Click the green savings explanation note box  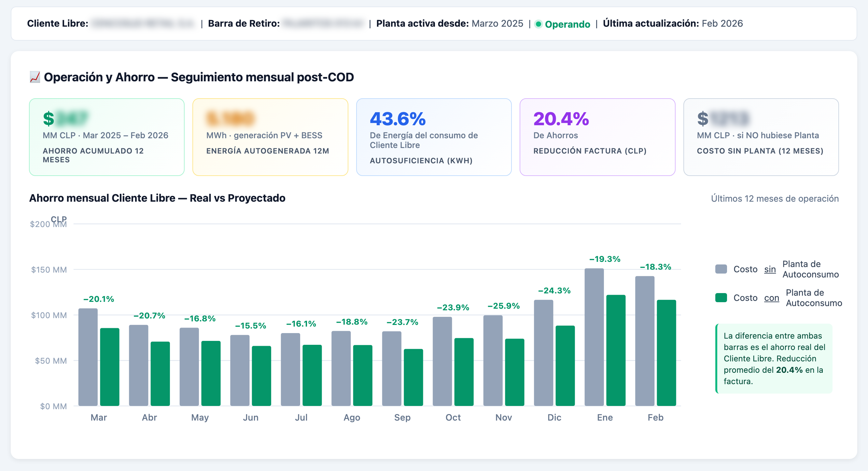pyautogui.click(x=773, y=358)
